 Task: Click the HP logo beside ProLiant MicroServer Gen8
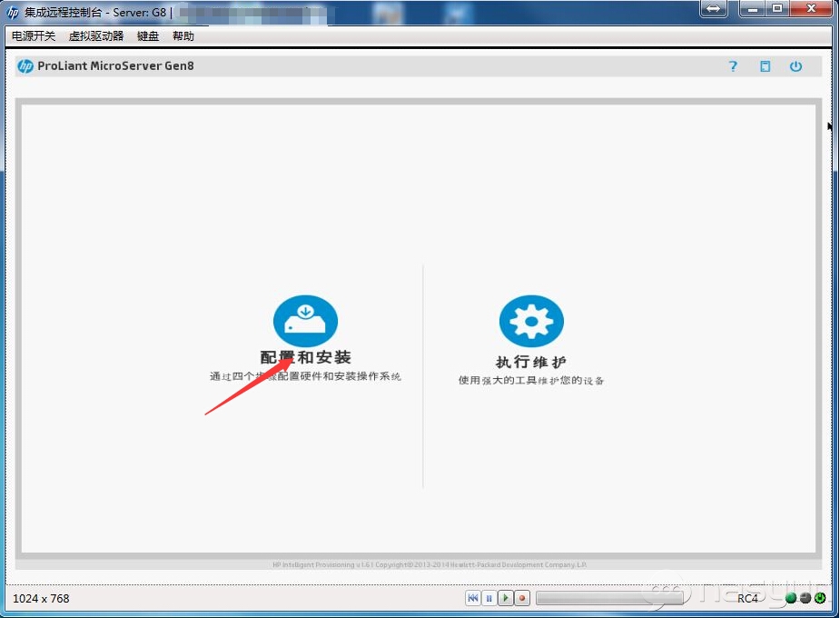click(x=25, y=66)
